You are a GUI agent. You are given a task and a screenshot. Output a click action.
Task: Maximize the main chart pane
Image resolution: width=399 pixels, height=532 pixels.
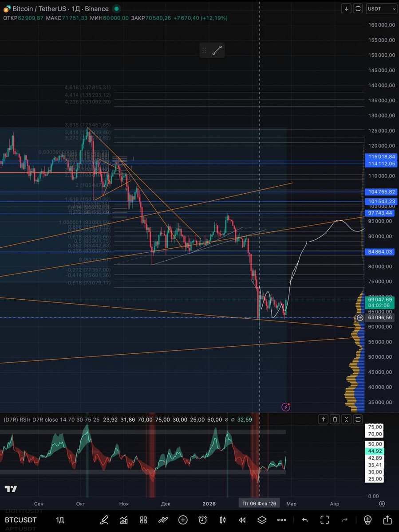(x=358, y=8)
